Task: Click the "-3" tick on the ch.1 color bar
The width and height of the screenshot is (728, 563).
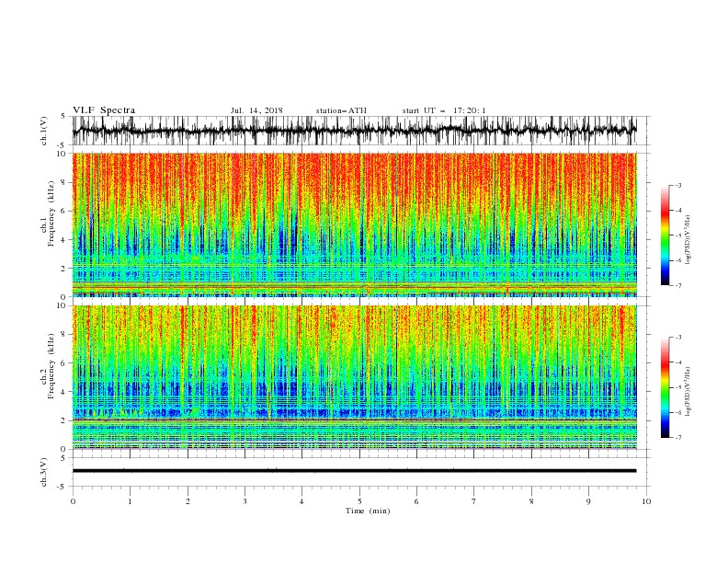Action: coord(678,185)
